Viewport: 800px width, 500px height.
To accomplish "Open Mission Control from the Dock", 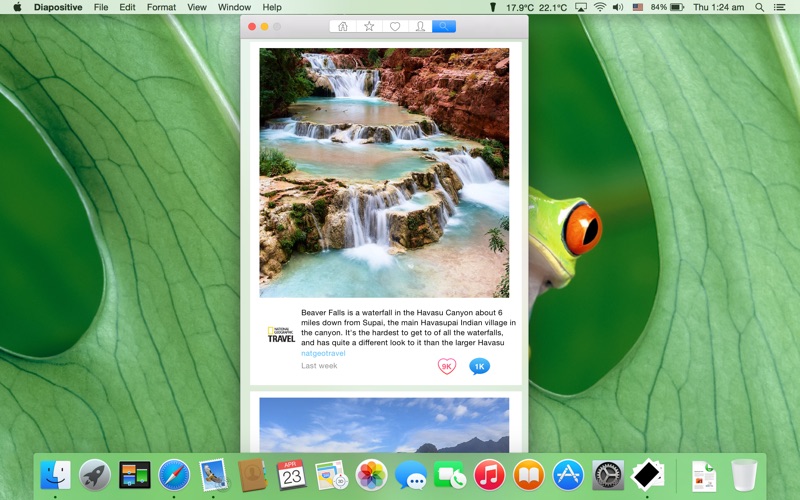I will coord(135,475).
